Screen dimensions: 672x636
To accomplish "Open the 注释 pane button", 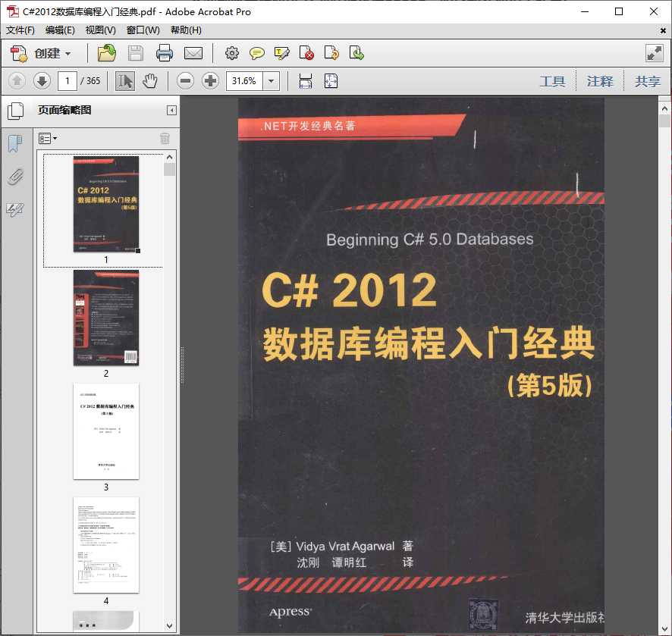I will (600, 81).
